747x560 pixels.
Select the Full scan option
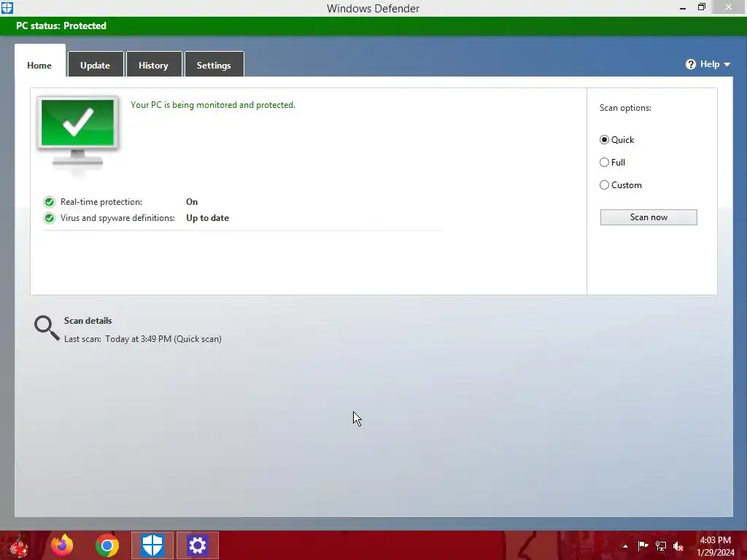pos(612,163)
